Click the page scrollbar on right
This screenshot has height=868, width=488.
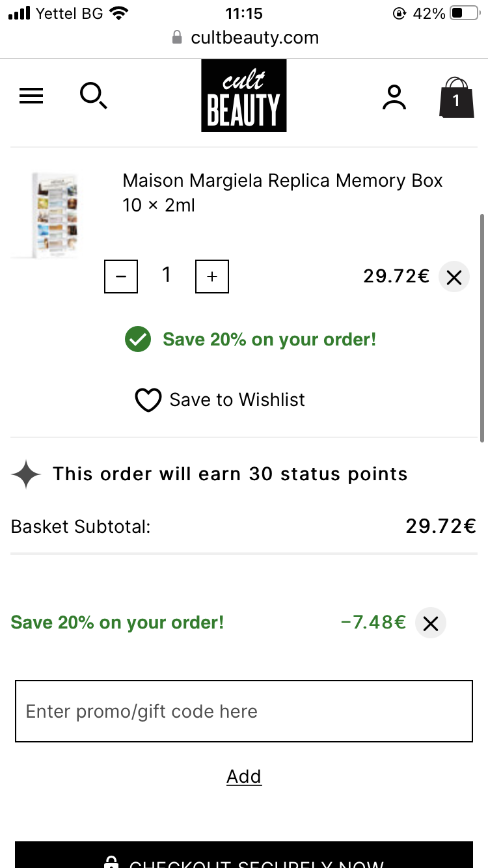[x=482, y=325]
